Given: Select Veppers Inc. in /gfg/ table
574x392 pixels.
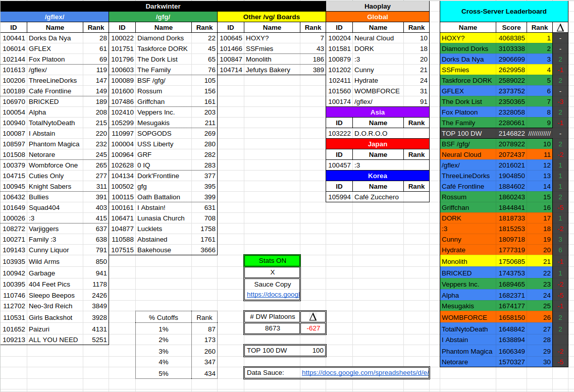Looking at the screenshot, I should coord(163,113).
